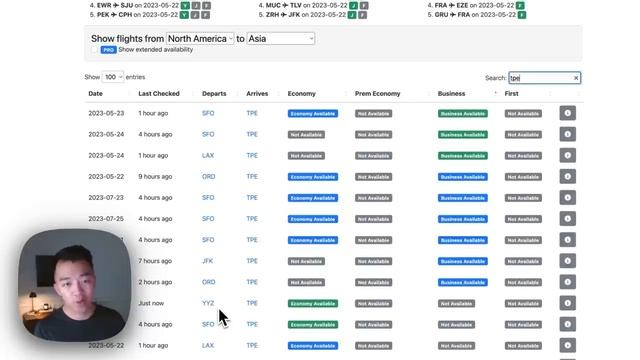The image size is (640, 360).
Task: Click the J badge on EWR to SJU route
Action: tap(196, 6)
